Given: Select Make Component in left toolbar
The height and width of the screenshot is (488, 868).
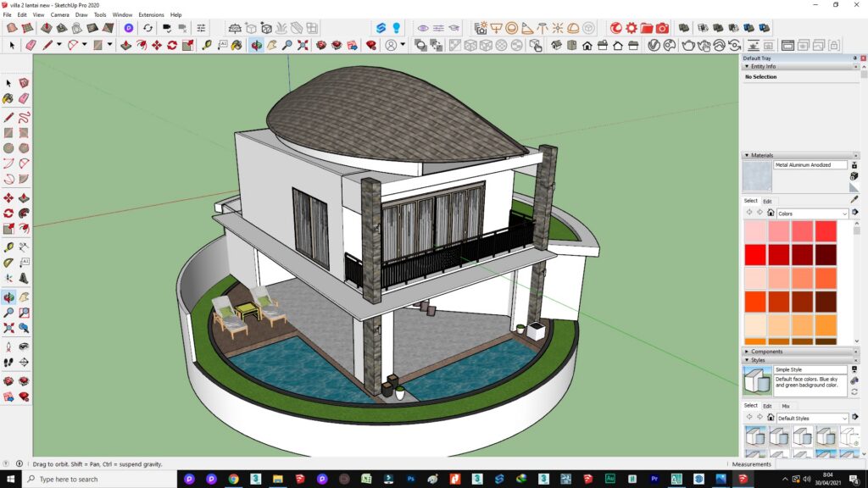Looking at the screenshot, I should coord(24,83).
